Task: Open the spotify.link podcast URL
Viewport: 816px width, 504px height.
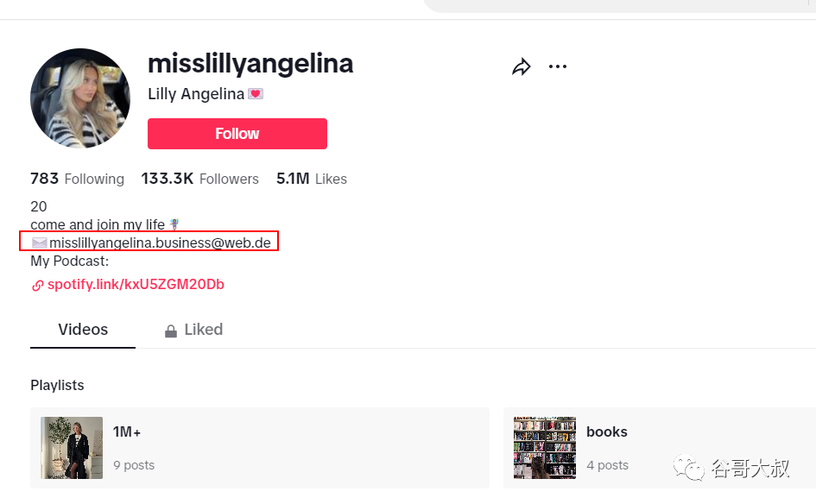Action: point(136,285)
